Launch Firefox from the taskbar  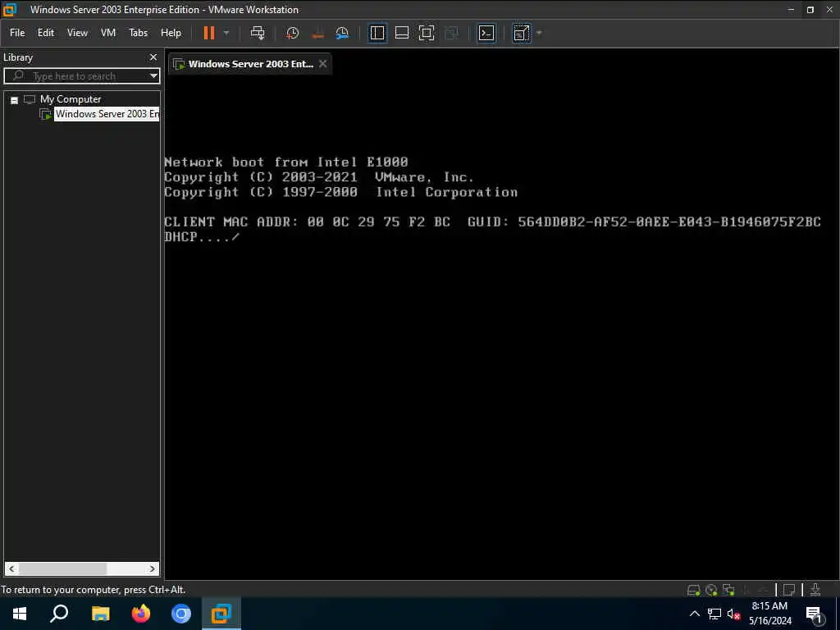point(141,614)
